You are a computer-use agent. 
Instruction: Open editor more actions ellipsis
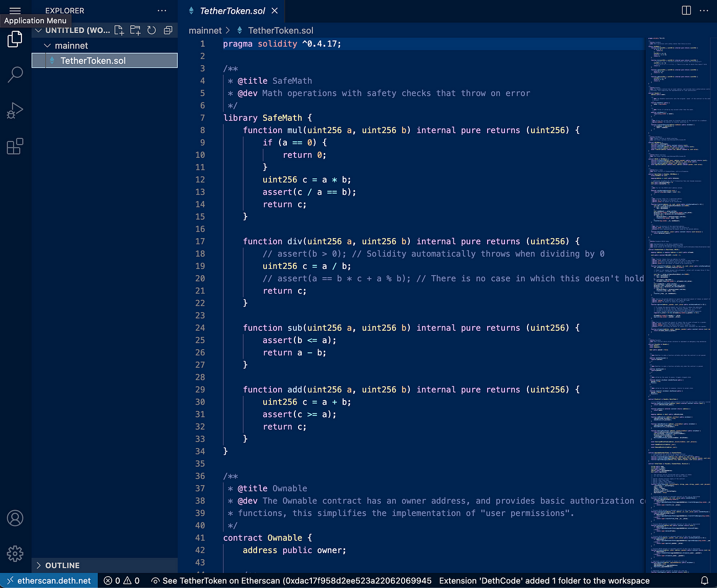(x=704, y=10)
